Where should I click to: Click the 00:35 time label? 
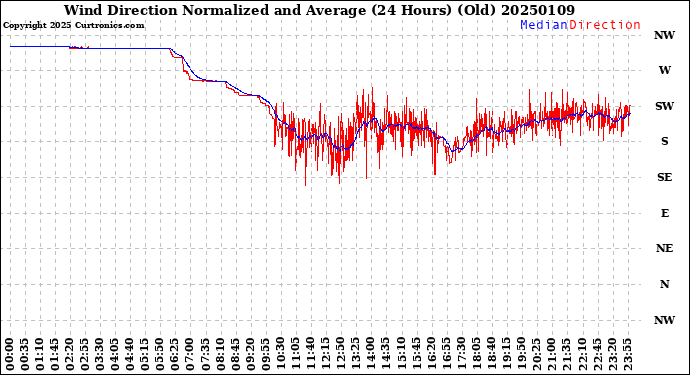point(25,355)
